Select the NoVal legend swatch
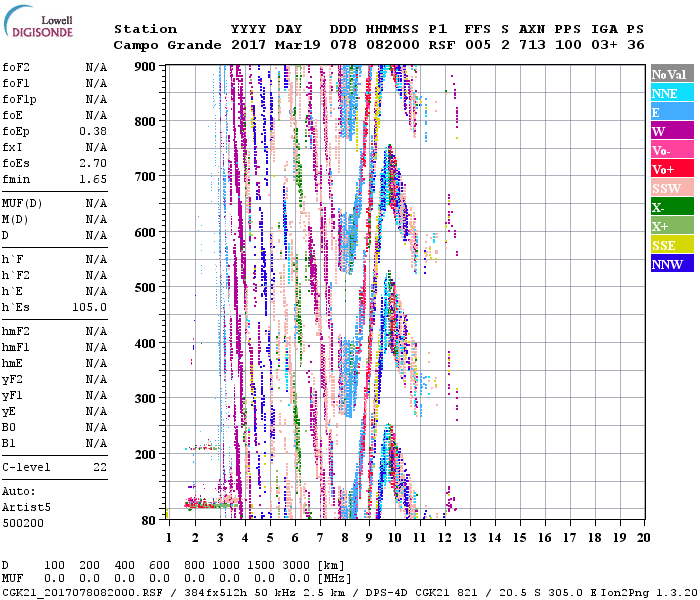The image size is (700, 600). pos(672,74)
